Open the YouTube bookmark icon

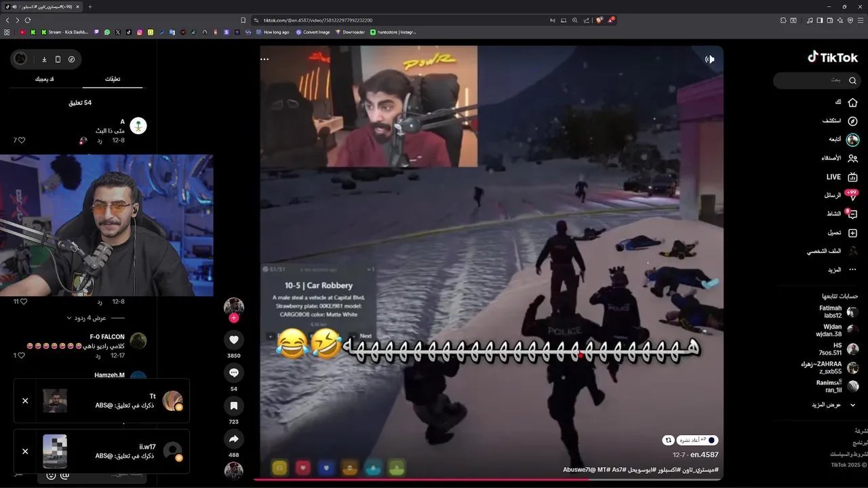pyautogui.click(x=22, y=32)
